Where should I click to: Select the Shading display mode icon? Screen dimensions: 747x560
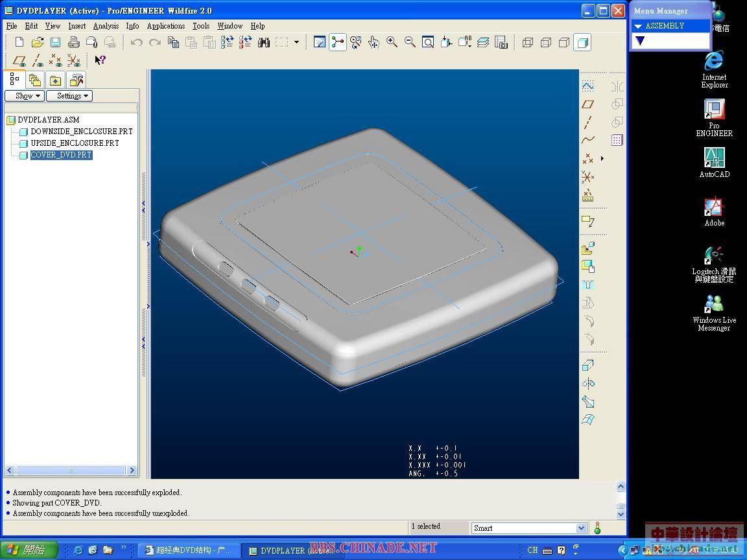point(582,43)
